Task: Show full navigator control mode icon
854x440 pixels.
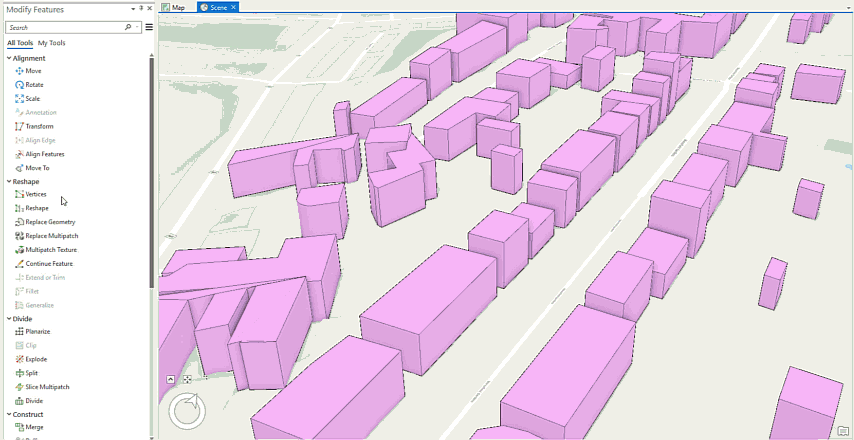Action: click(187, 380)
